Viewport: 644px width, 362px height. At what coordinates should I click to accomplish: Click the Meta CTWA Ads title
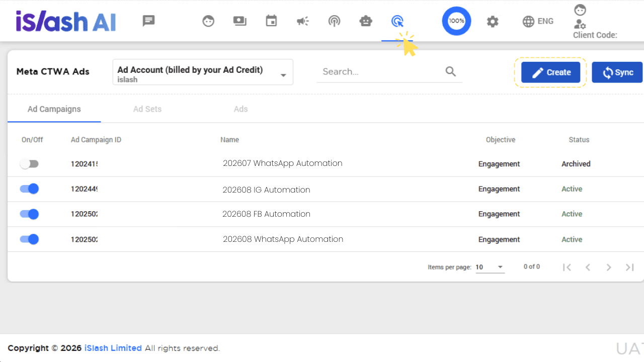(x=53, y=71)
